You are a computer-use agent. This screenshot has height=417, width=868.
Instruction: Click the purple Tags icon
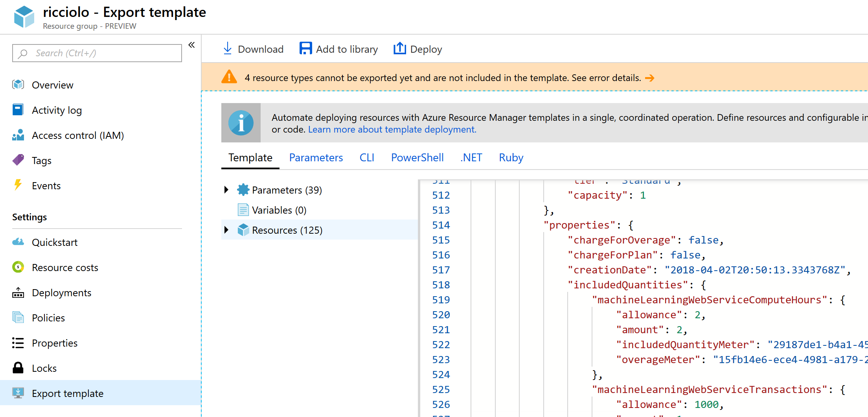click(x=18, y=160)
